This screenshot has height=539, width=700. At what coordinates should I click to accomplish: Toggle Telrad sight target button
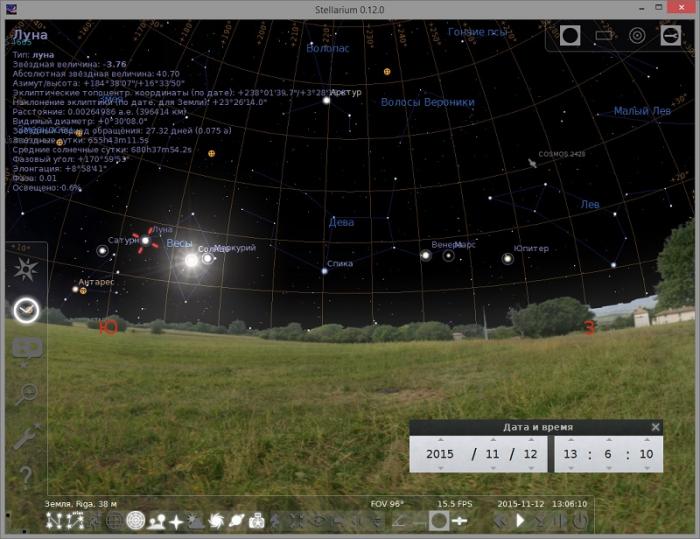(637, 35)
